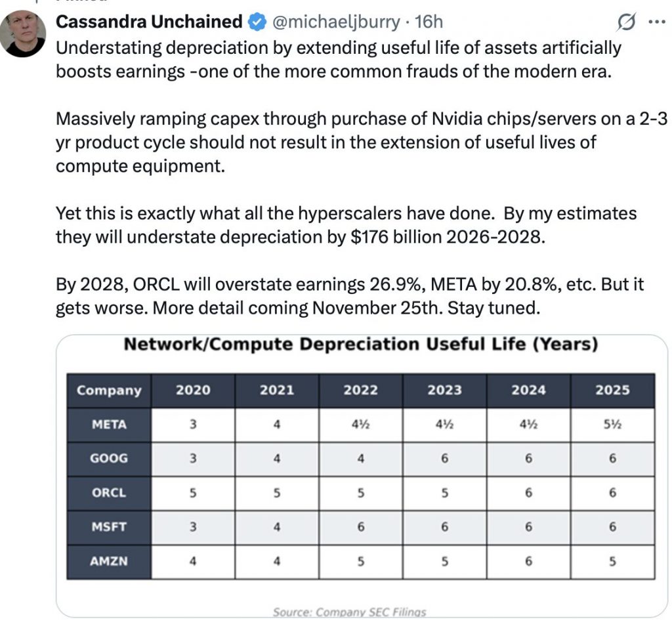Select the AMZN row label
The width and height of the screenshot is (672, 634).
click(x=109, y=561)
